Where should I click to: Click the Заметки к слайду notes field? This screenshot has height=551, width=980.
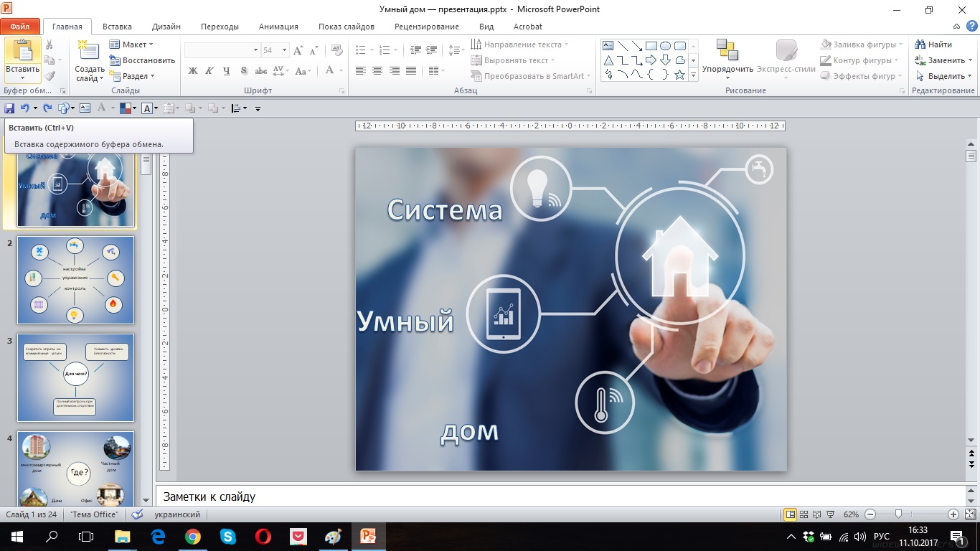tap(560, 496)
